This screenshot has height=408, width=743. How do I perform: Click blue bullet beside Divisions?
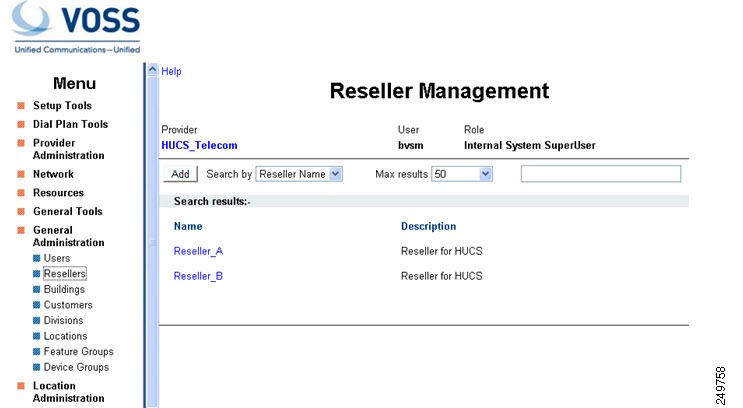[36, 320]
